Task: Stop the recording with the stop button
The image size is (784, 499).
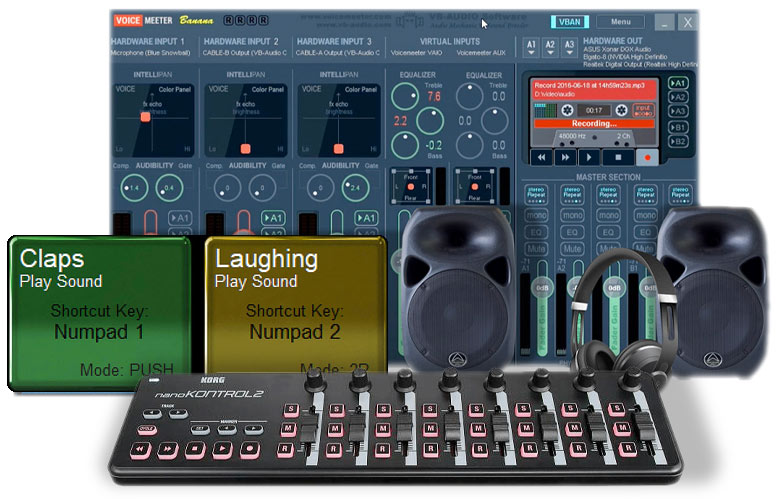Action: click(x=618, y=158)
